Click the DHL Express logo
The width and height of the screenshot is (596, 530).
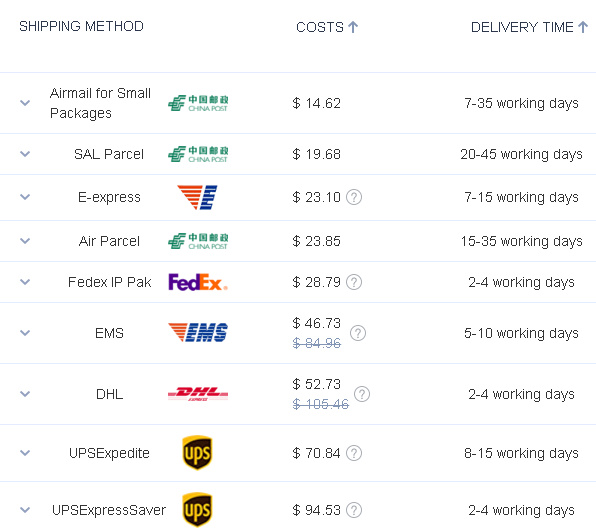198,394
